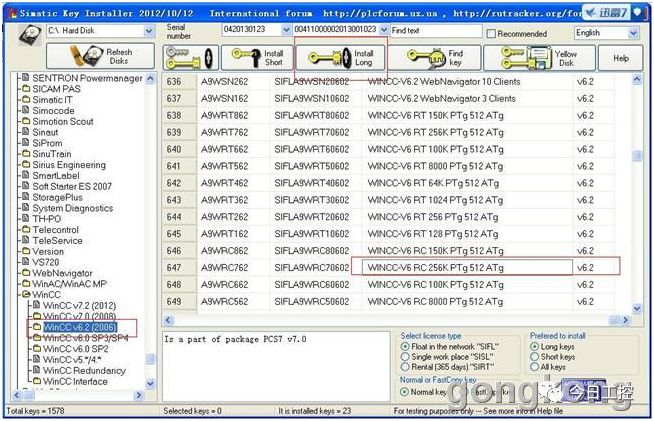This screenshot has height=421, width=654.
Task: Select WinCC Interface folder
Action: point(75,381)
